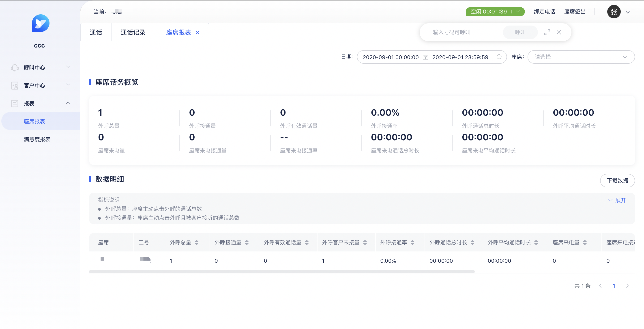Sort by 外呼客户未接量 column
This screenshot has height=329, width=644.
click(x=365, y=242)
